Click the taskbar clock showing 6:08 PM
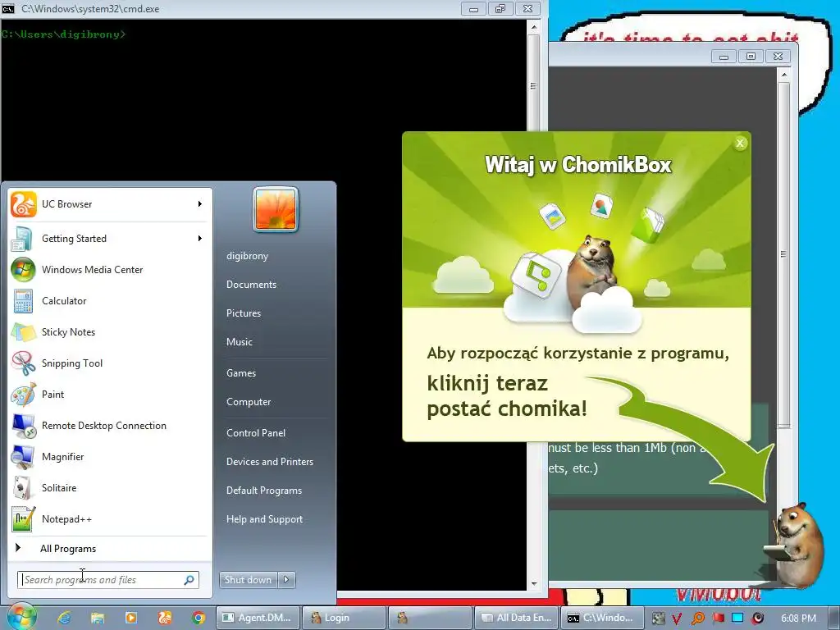840x630 pixels. [798, 619]
